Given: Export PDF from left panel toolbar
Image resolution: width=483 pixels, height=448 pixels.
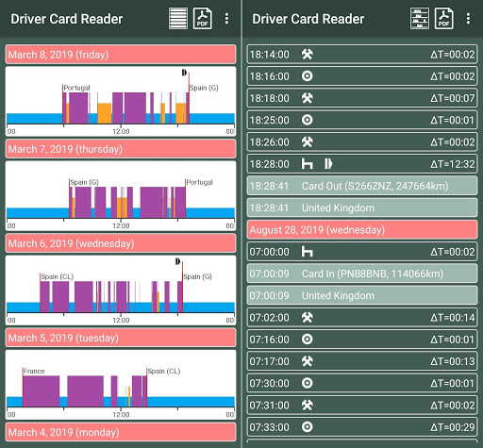Looking at the screenshot, I should click(202, 19).
